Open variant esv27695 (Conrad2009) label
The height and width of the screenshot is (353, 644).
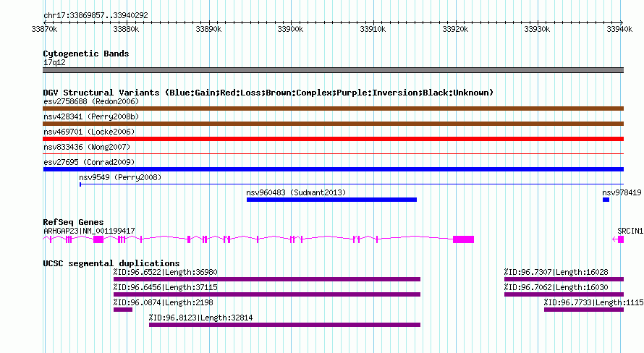tap(89, 162)
